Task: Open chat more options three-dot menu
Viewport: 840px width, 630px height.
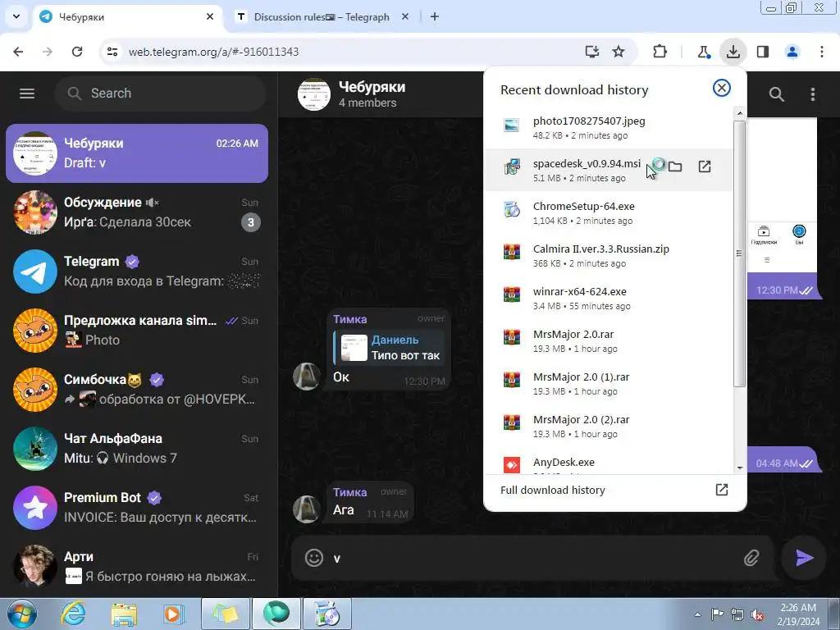Action: (813, 94)
